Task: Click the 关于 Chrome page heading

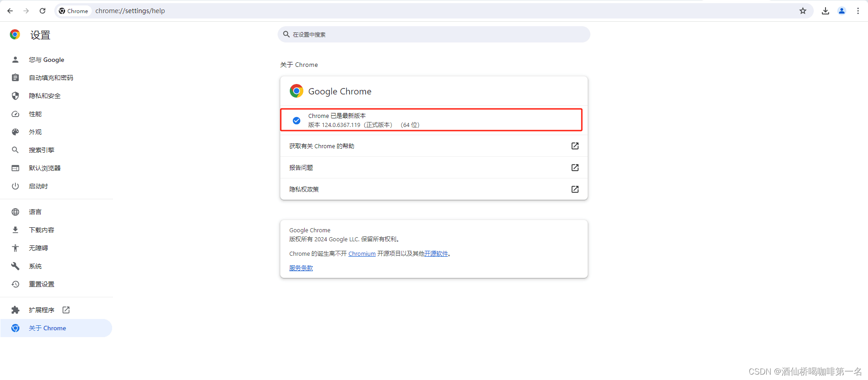Action: coord(299,65)
